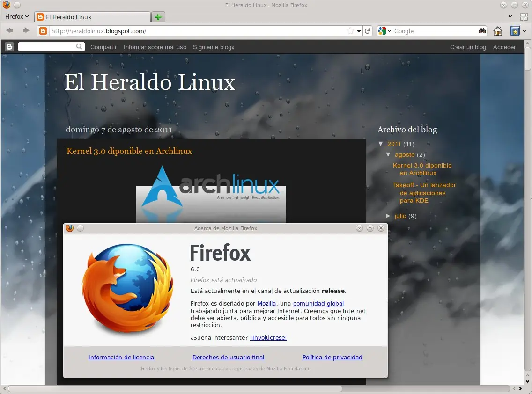This screenshot has width=532, height=394.
Task: Click the agosto archive link
Action: click(405, 154)
